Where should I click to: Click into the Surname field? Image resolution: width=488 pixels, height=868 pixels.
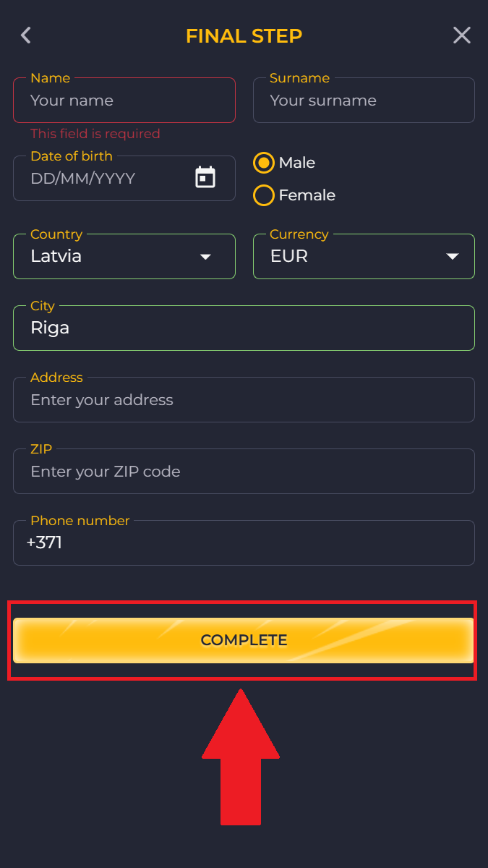point(364,101)
